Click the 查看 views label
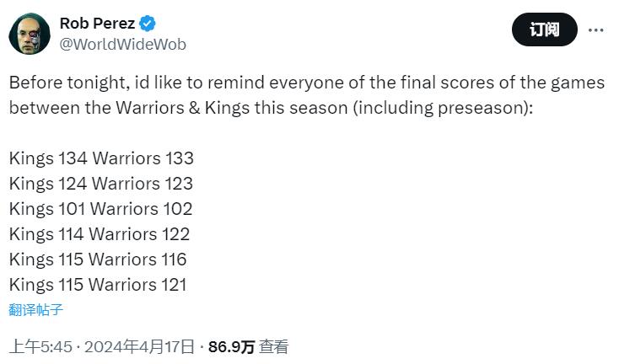This screenshot has height=364, width=619. point(274,346)
